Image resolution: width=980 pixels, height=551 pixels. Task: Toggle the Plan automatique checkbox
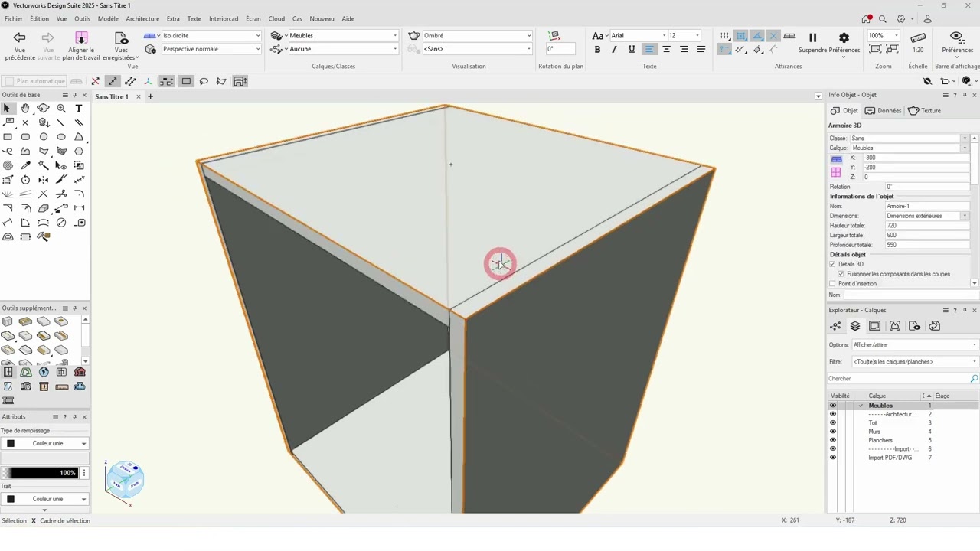coord(9,81)
